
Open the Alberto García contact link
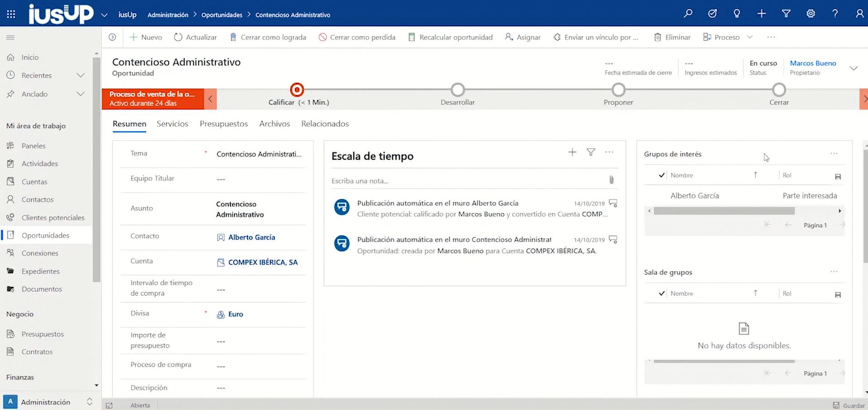coord(251,237)
